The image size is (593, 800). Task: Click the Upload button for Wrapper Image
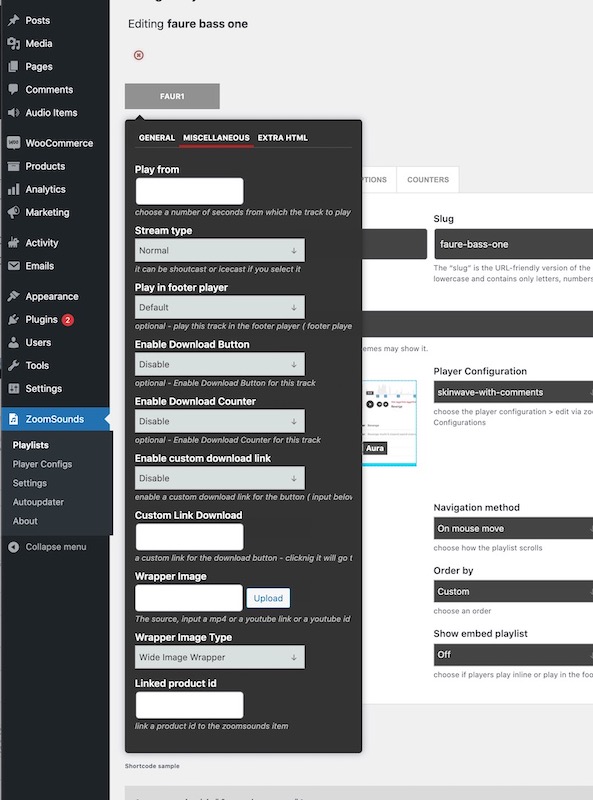tap(268, 598)
